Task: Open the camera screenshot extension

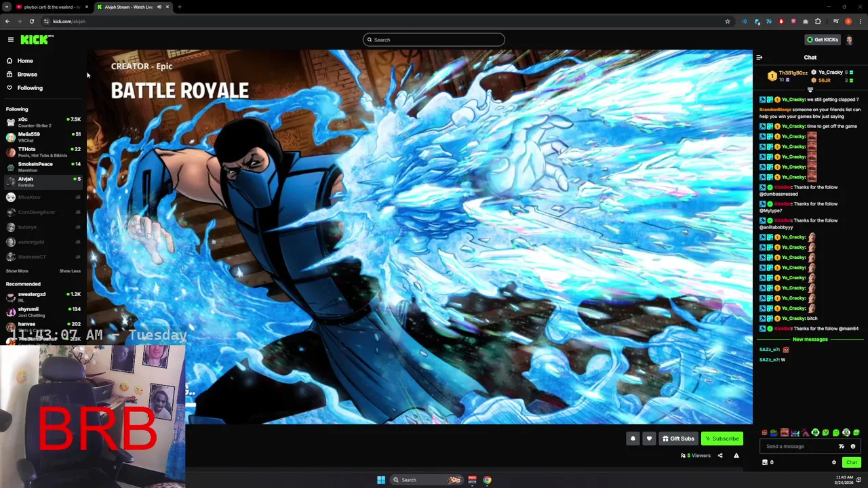Action: [805, 22]
